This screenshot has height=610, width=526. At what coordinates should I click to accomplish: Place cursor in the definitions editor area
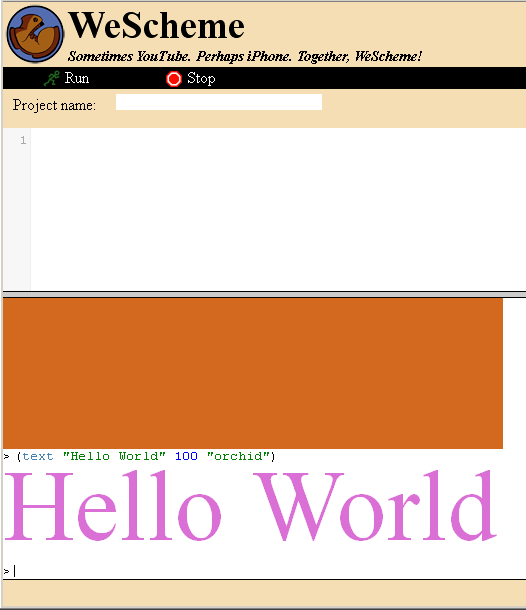pos(278,209)
